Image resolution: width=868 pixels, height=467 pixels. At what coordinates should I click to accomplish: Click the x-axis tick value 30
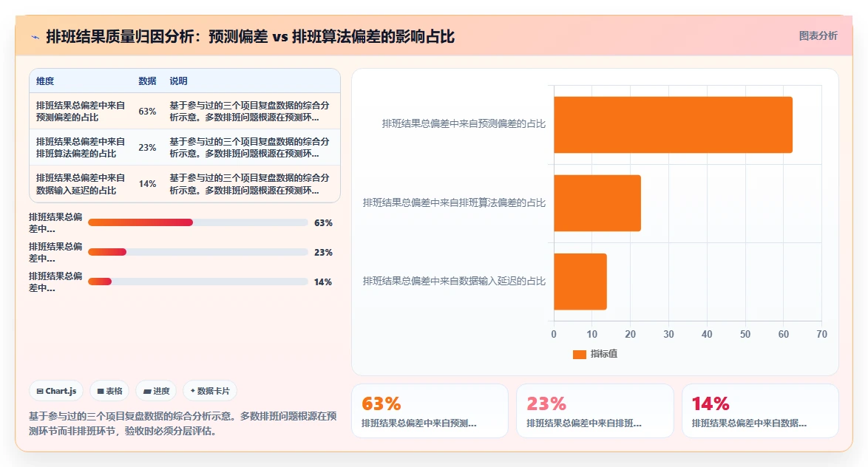668,334
